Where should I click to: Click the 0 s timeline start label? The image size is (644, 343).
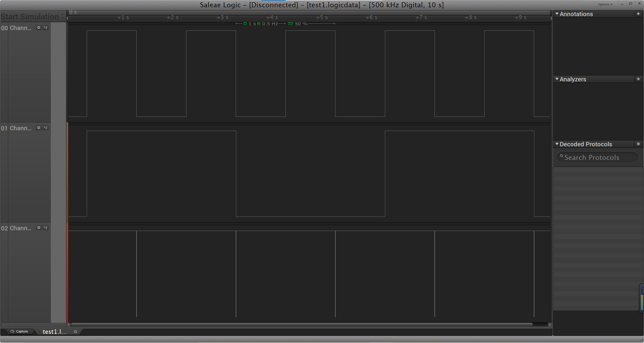point(73,12)
